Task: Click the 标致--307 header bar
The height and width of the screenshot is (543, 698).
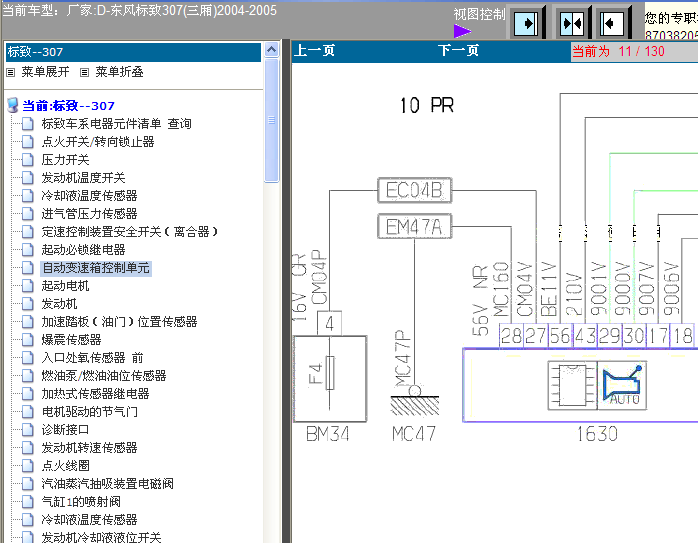Action: tap(133, 52)
